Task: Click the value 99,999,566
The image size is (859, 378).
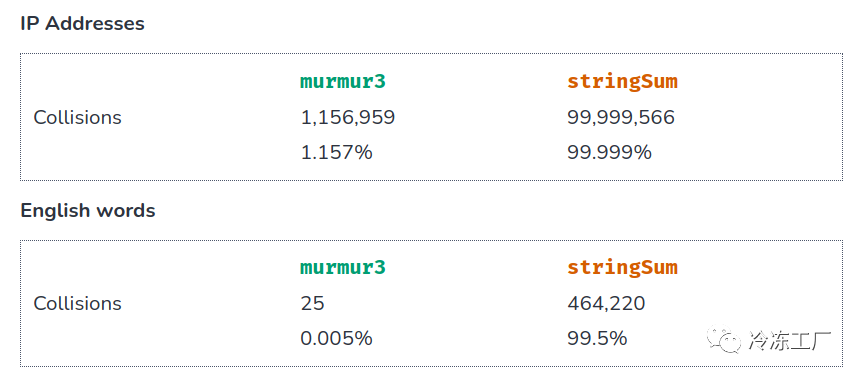Action: point(621,117)
